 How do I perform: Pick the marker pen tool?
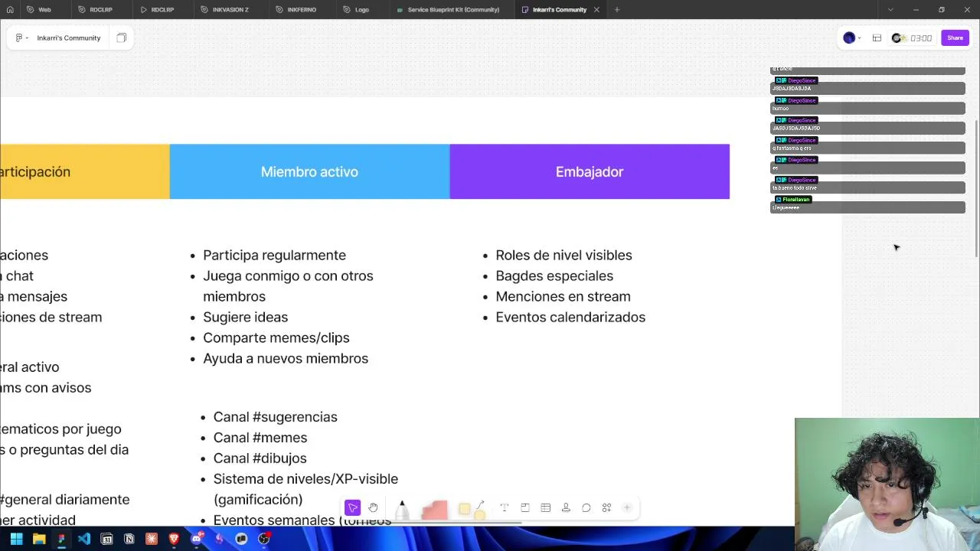click(x=402, y=510)
